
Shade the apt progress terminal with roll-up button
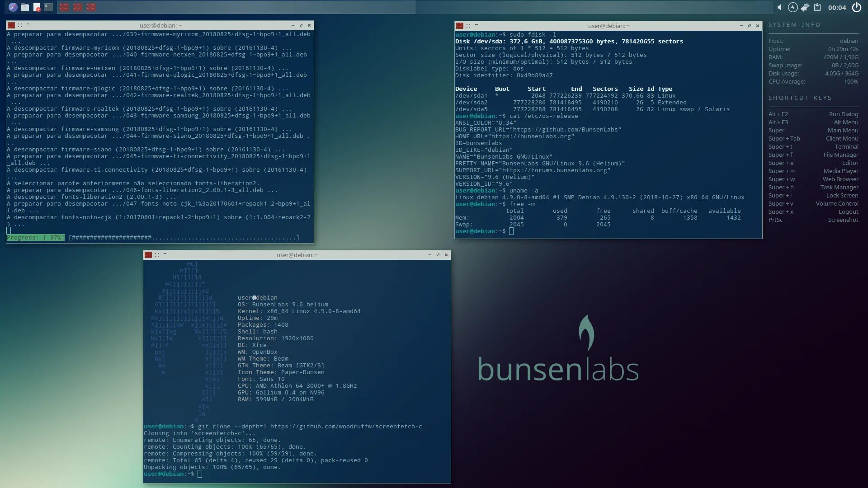28,24
